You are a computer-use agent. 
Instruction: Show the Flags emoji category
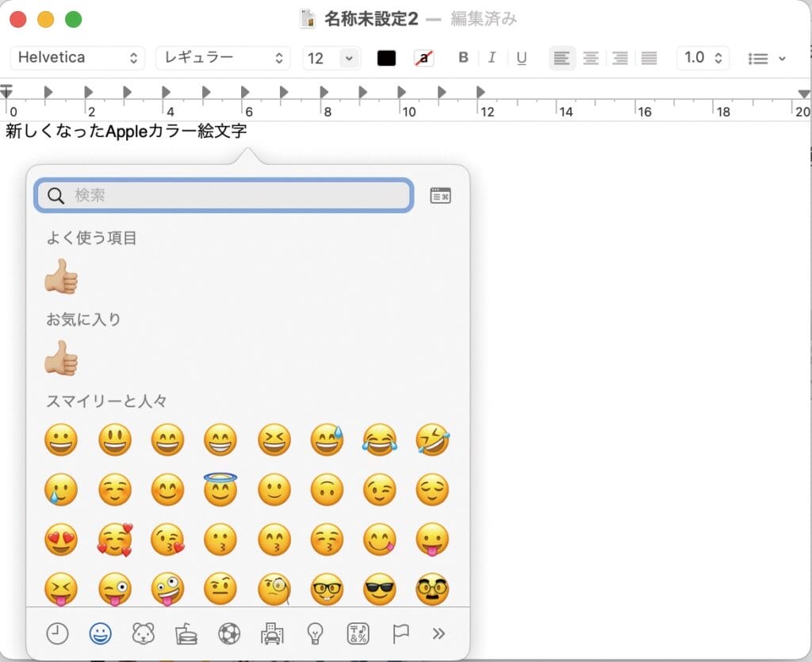400,633
